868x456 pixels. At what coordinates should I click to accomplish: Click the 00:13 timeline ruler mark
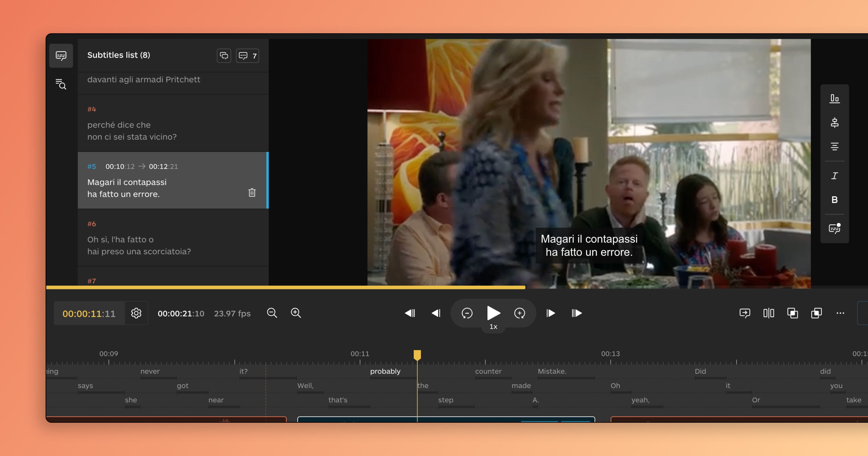point(610,354)
